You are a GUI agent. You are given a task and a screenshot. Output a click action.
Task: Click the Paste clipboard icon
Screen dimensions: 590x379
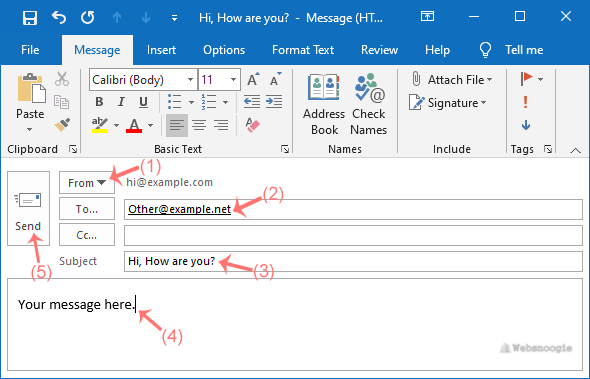pos(31,88)
